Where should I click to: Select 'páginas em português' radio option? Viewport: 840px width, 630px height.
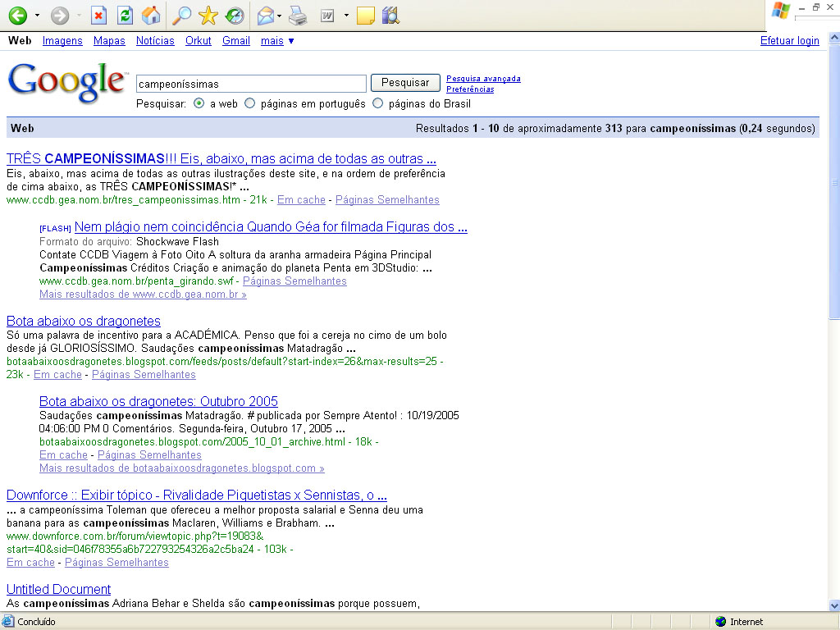point(250,104)
